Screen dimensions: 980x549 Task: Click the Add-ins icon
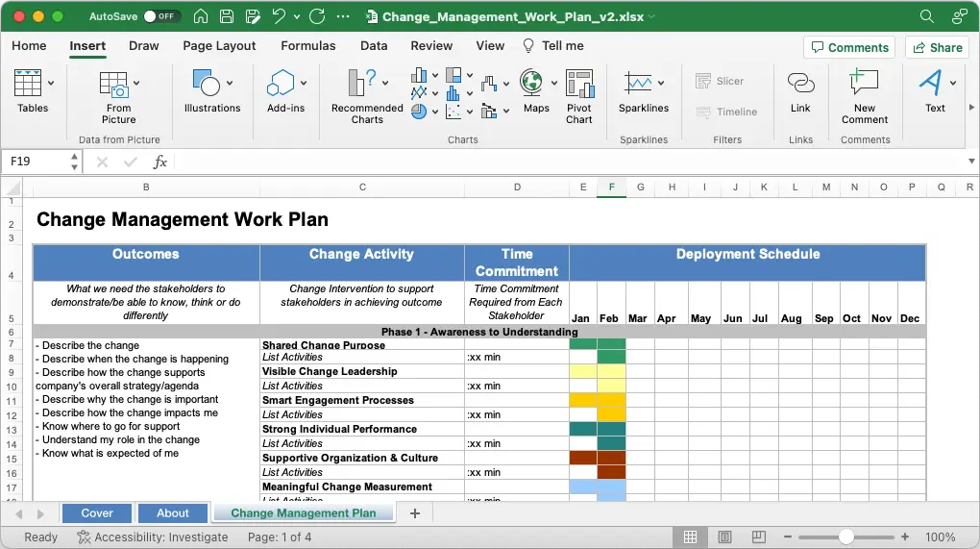click(281, 83)
